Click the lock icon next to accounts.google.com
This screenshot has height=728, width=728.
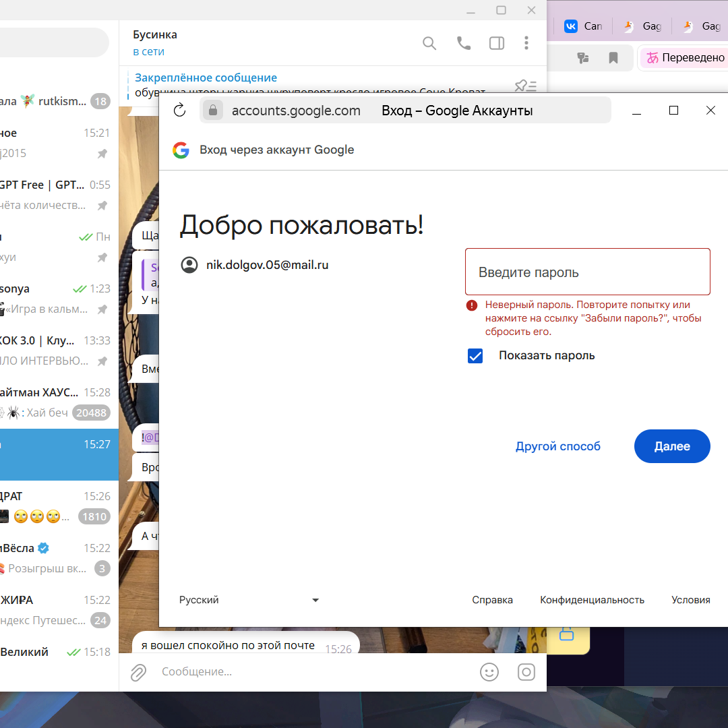212,111
